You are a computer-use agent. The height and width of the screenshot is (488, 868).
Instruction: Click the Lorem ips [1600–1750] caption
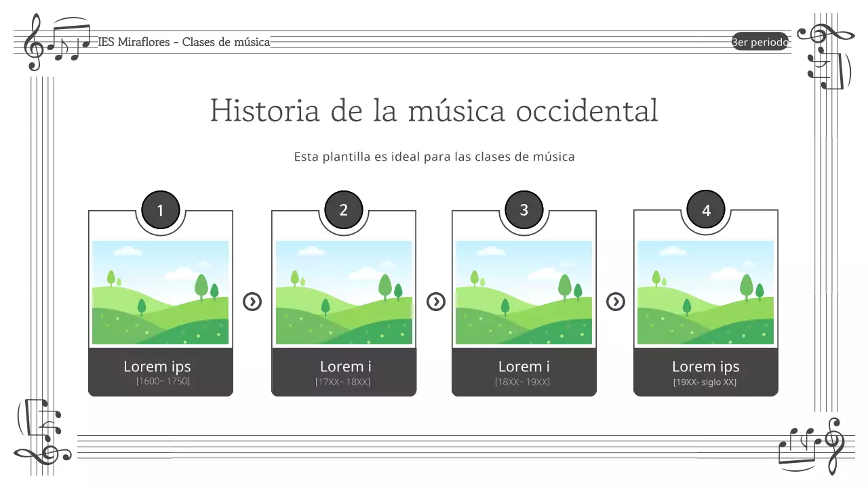point(160,371)
